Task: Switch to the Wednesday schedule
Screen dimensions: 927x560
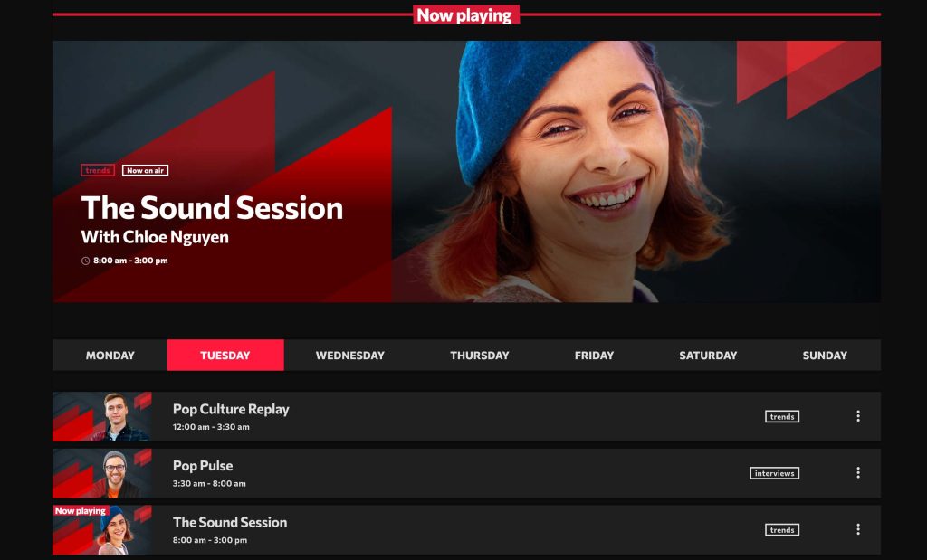Action: (x=350, y=355)
